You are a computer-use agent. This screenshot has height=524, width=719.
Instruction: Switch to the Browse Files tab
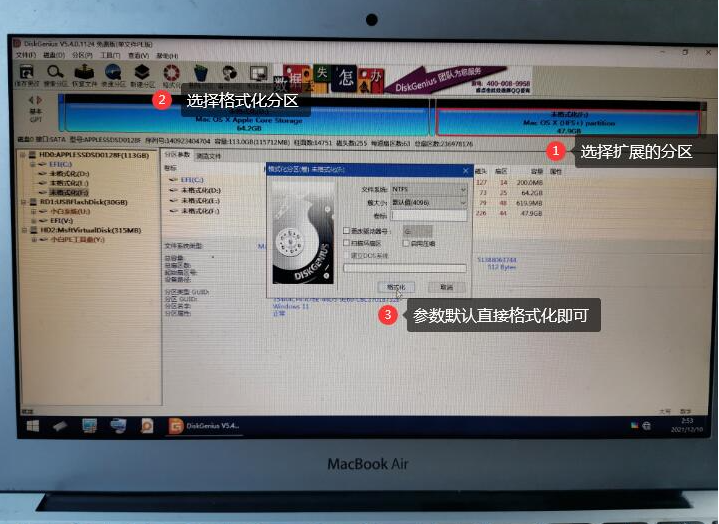click(208, 155)
